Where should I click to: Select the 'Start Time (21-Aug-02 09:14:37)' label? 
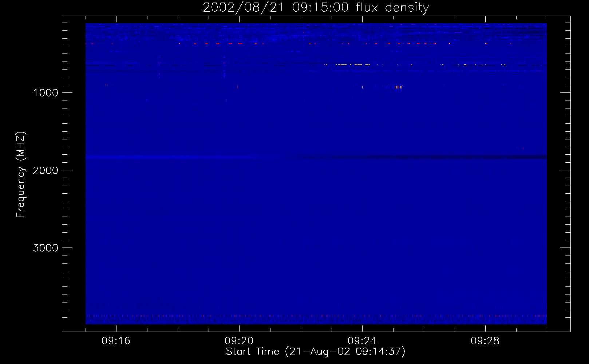(316, 352)
